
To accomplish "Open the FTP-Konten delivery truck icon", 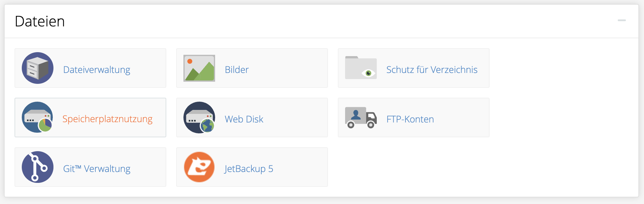I will click(361, 118).
